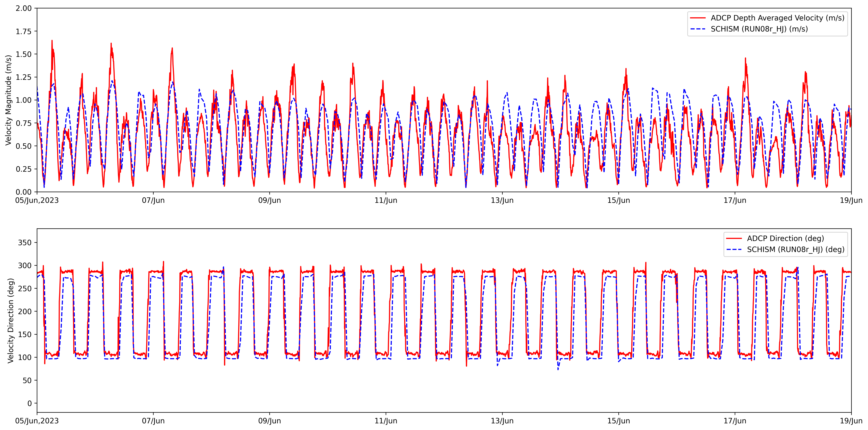Click the SCHISM (RUN08r_HJ) (deg) legend label
868x430 pixels.
pos(795,250)
